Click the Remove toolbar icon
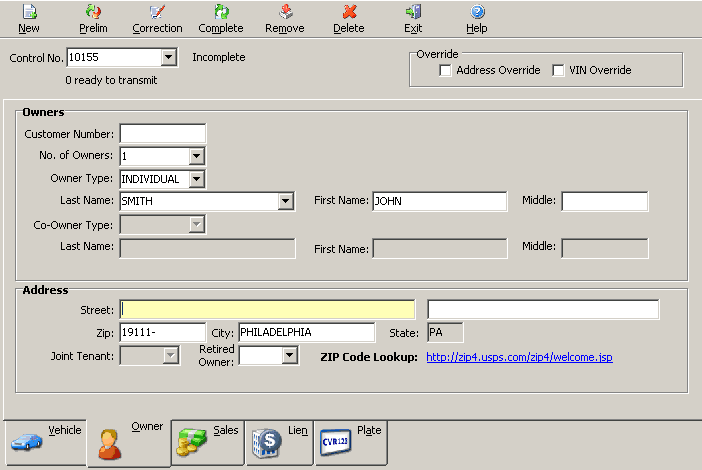Image resolution: width=702 pixels, height=470 pixels. (x=285, y=13)
